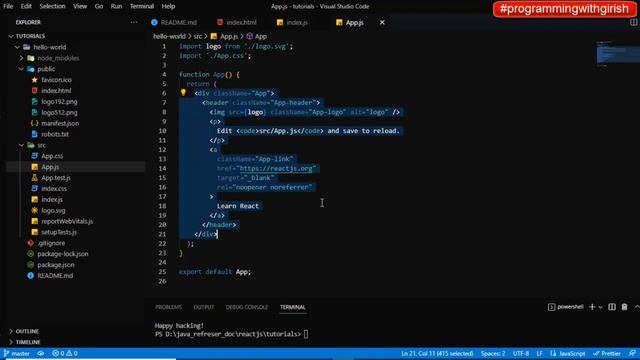Switch to the OUTPUT panel tab

[204, 307]
